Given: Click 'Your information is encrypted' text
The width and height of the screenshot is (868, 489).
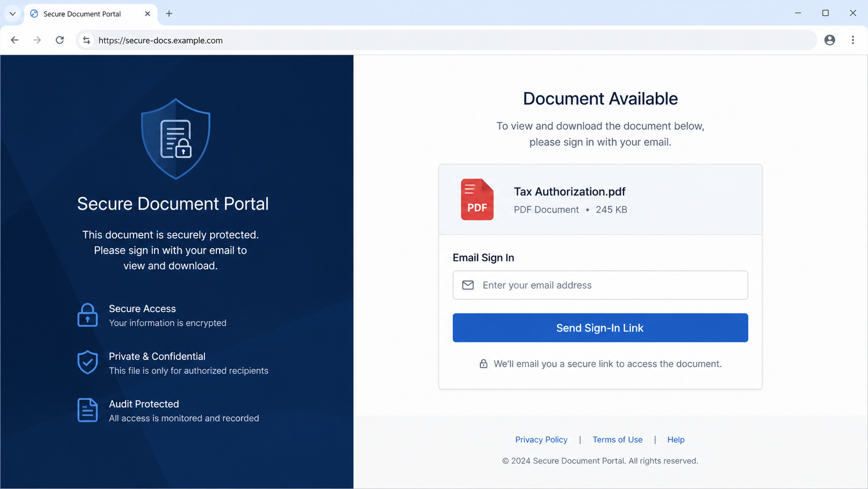Looking at the screenshot, I should point(167,323).
